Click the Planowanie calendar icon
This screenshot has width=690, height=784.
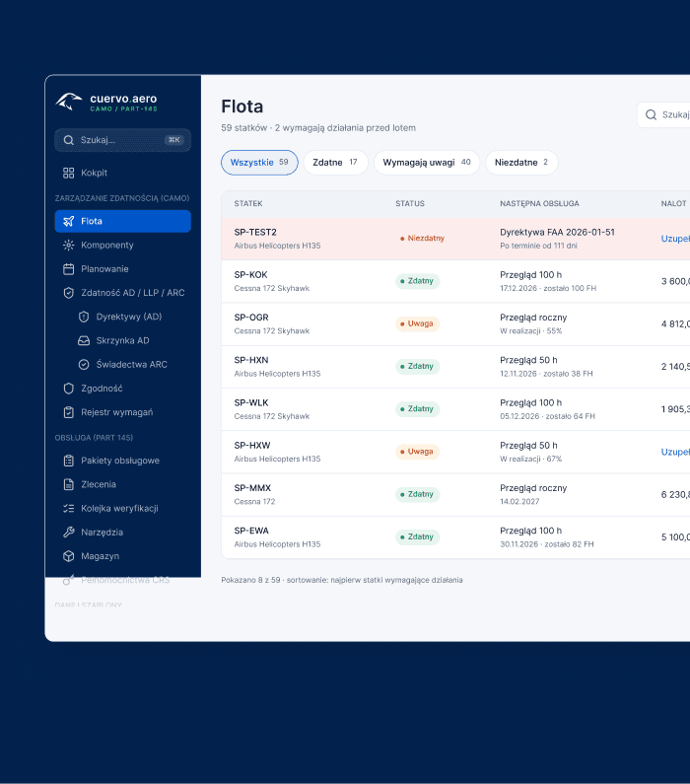[x=68, y=269]
